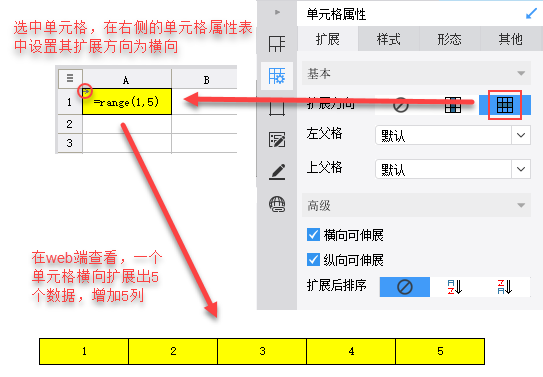Click column header B
The image size is (543, 377).
[205, 79]
